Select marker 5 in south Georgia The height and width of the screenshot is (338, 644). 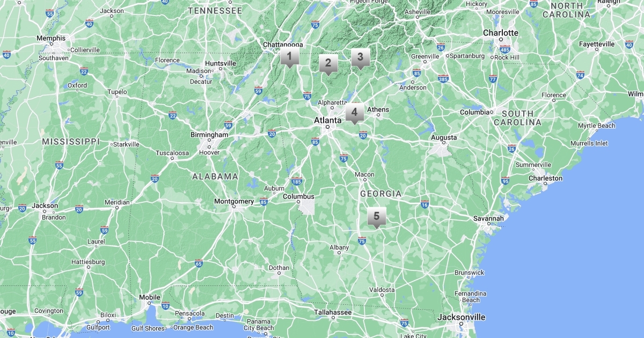(x=376, y=218)
